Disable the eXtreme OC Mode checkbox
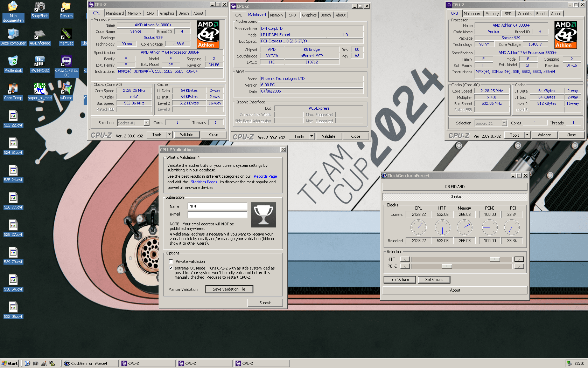Image resolution: width=588 pixels, height=368 pixels. pos(171,268)
